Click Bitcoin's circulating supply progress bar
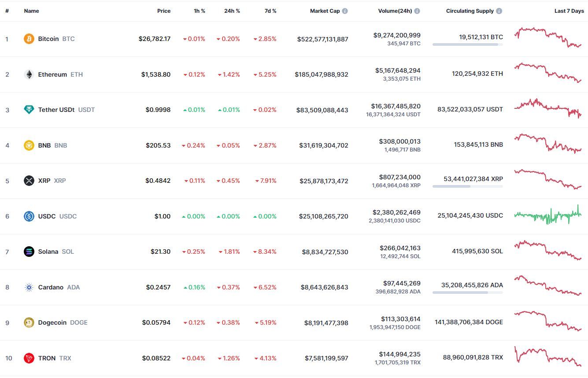The height and width of the screenshot is (378, 588). (x=468, y=44)
